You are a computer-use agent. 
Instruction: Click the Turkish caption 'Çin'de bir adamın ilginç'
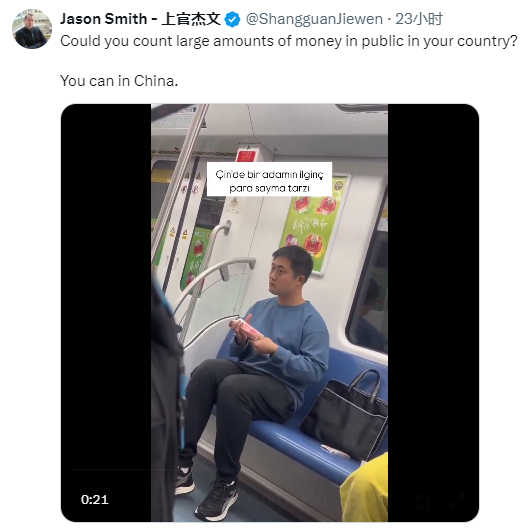[x=269, y=174]
